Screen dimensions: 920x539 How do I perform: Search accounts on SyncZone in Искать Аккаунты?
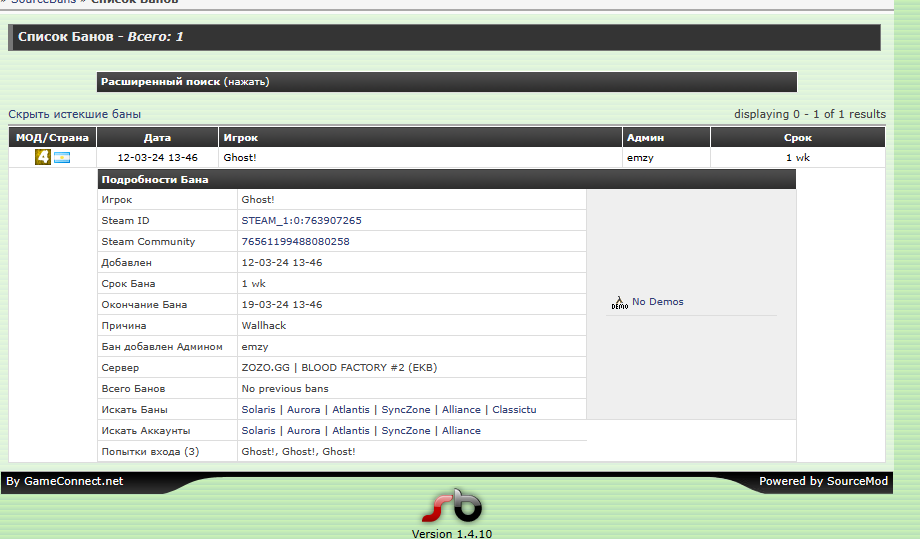[x=406, y=431]
